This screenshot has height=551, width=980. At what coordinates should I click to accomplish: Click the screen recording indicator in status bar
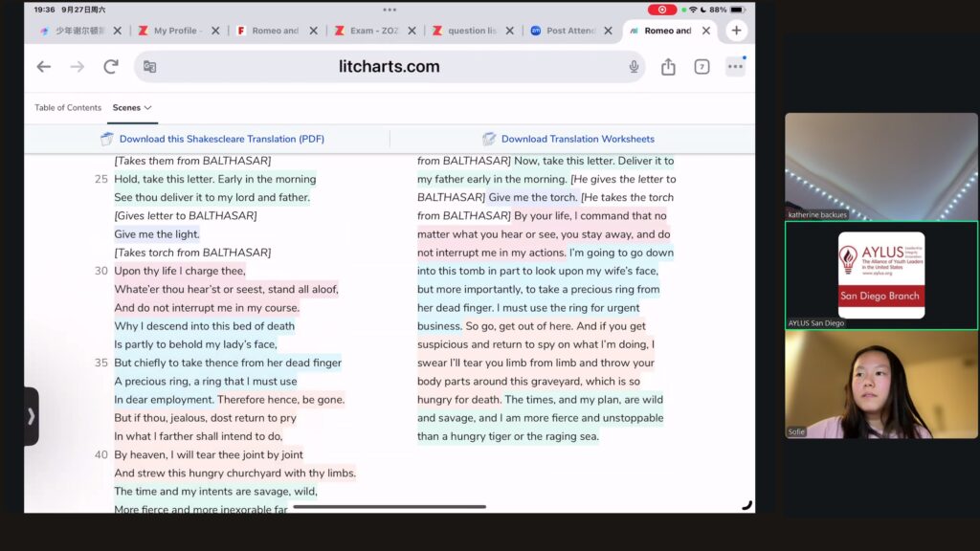click(661, 10)
